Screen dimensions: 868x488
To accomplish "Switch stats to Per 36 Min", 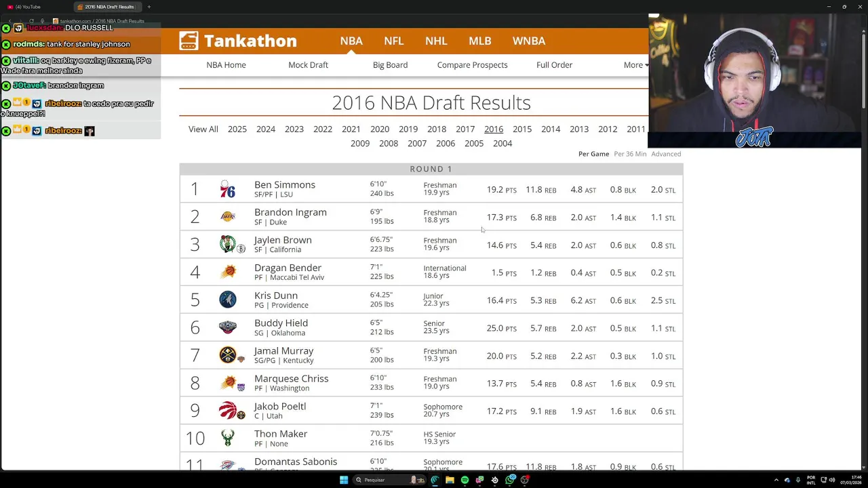I will [630, 154].
